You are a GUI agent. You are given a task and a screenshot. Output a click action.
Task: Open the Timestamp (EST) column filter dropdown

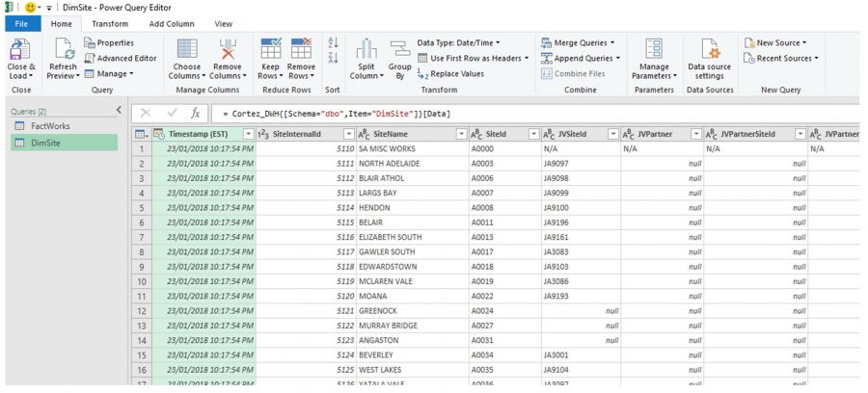[x=249, y=134]
